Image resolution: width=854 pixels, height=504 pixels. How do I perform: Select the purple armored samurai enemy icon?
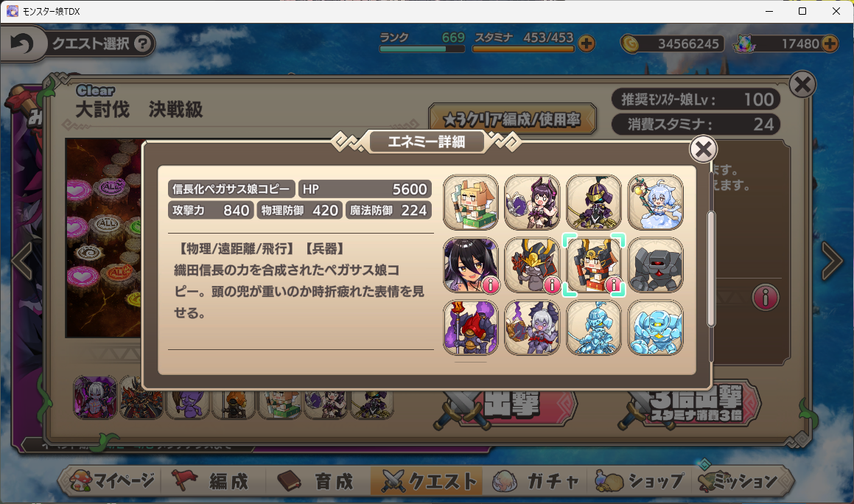(x=594, y=202)
